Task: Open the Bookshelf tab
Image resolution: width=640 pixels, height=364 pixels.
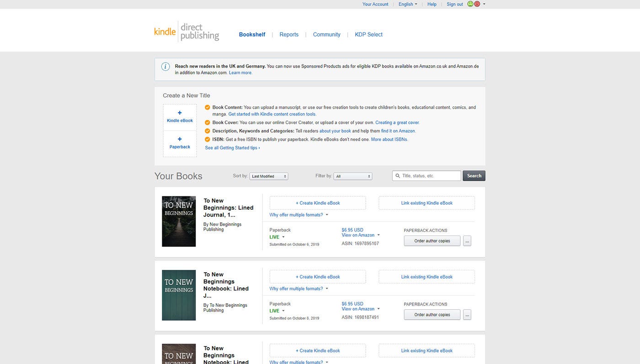Action: click(x=252, y=35)
